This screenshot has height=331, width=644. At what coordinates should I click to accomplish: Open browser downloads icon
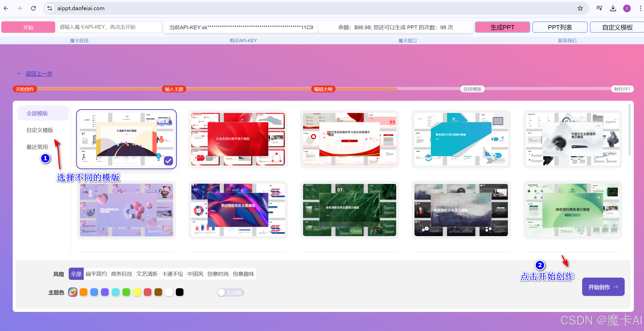coord(613,8)
